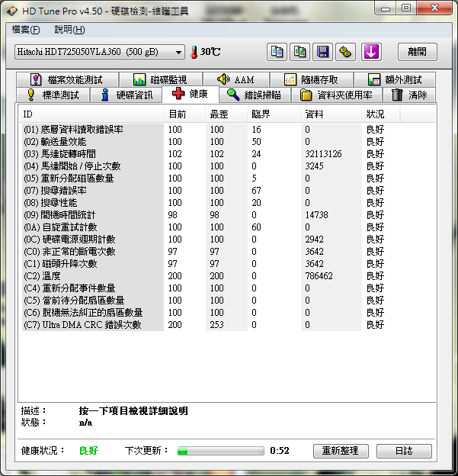Click the ID column header

pyautogui.click(x=91, y=114)
